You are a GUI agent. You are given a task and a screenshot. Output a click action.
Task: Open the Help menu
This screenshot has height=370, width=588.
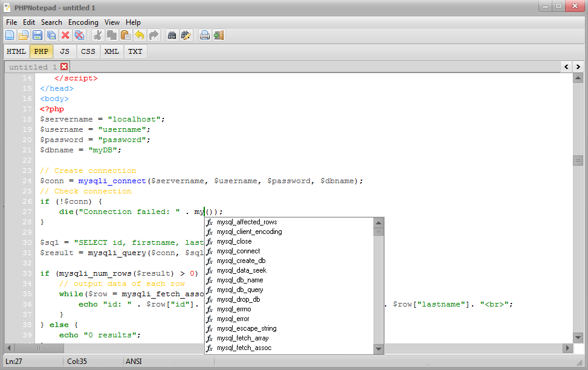133,22
